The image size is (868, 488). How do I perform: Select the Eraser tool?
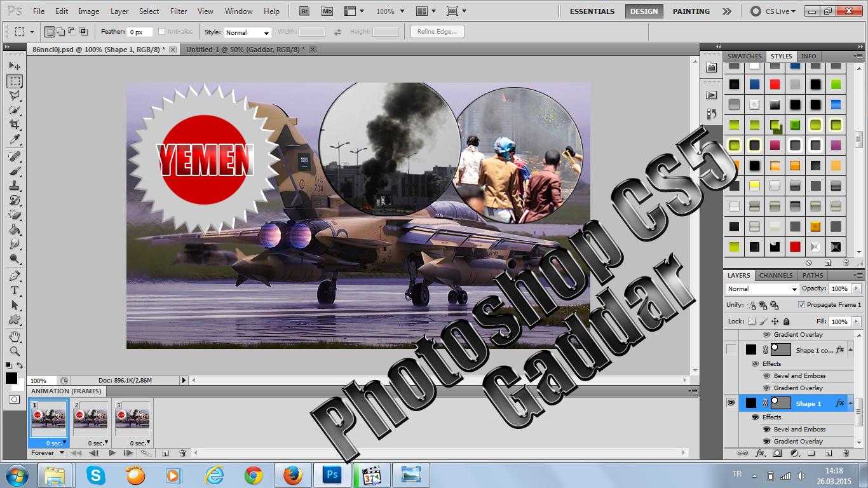pos(15,215)
